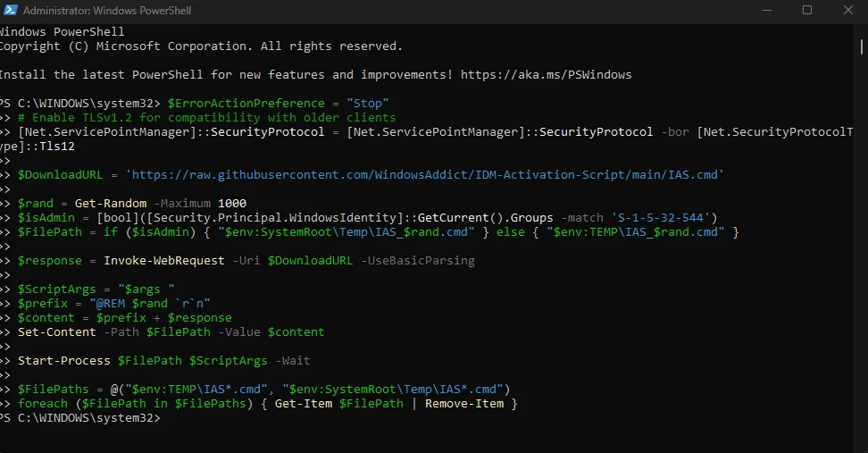
Task: Click the 'Administrator: Windows PowerShell' title text
Action: pyautogui.click(x=107, y=11)
